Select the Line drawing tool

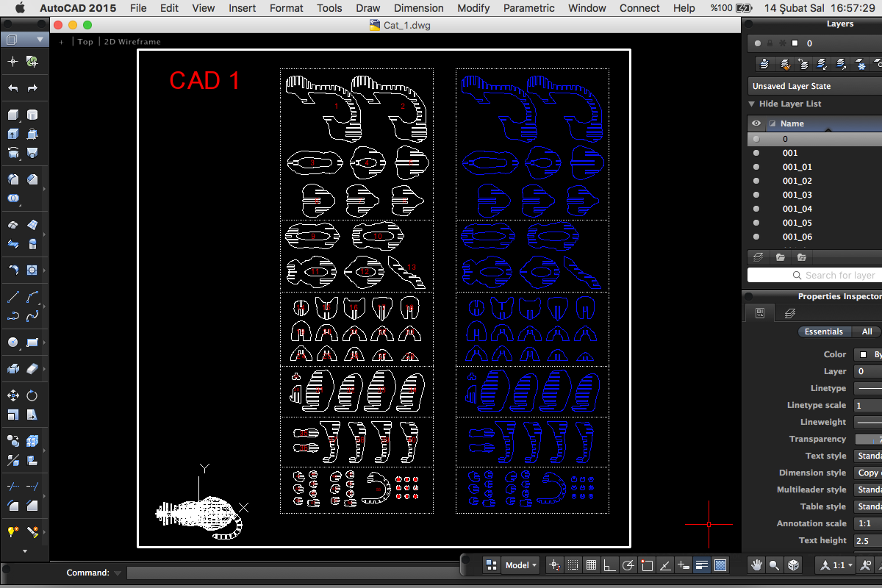[x=13, y=298]
